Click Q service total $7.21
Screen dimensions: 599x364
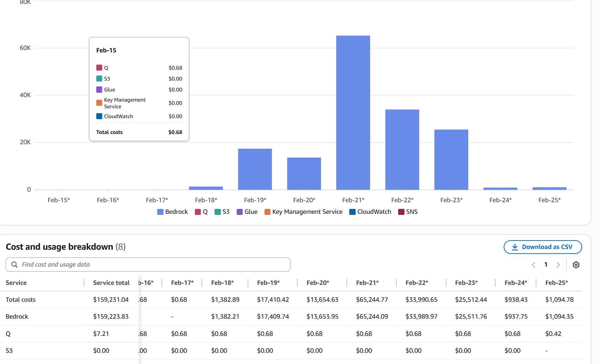click(x=101, y=334)
